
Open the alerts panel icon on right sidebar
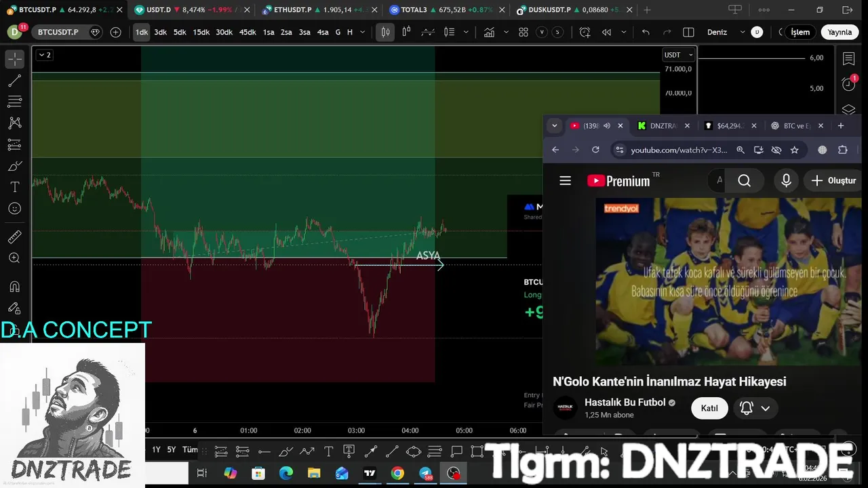[848, 84]
